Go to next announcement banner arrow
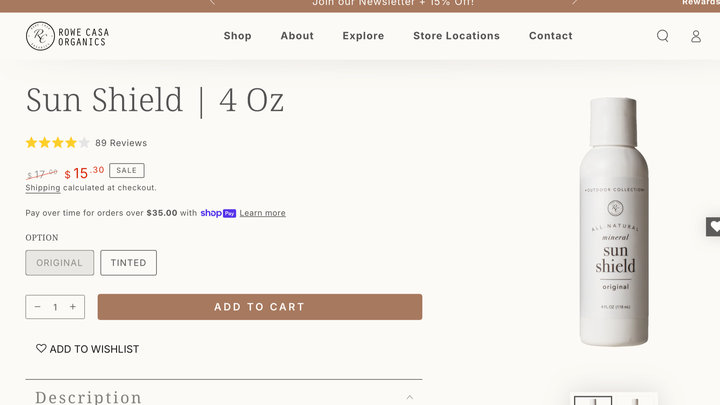 [574, 2]
